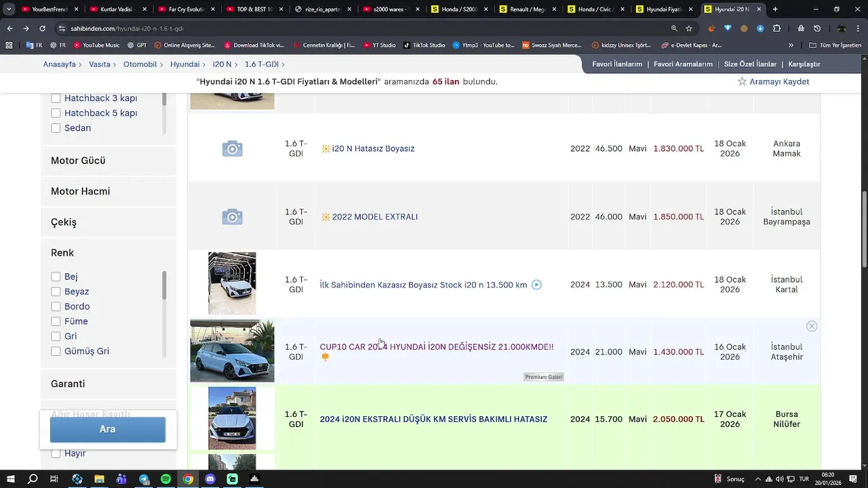Image resolution: width=868 pixels, height=488 pixels.
Task: Open 2024 i20N EKSTRALI DÜŞÜK KM listing
Action: click(433, 420)
